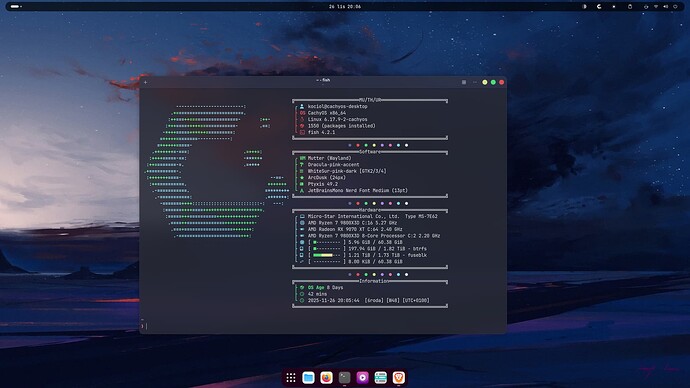Image resolution: width=690 pixels, height=388 pixels.
Task: Click the '8.00 KiB / 60.38 GiB' swap line
Action: point(375,261)
